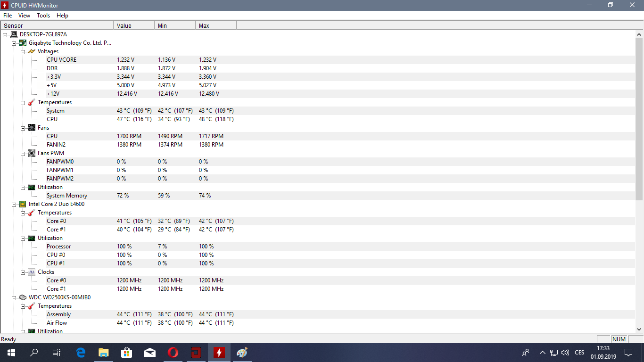Screen dimensions: 644x362
Task: Open the Windows Start menu
Action: point(11,352)
